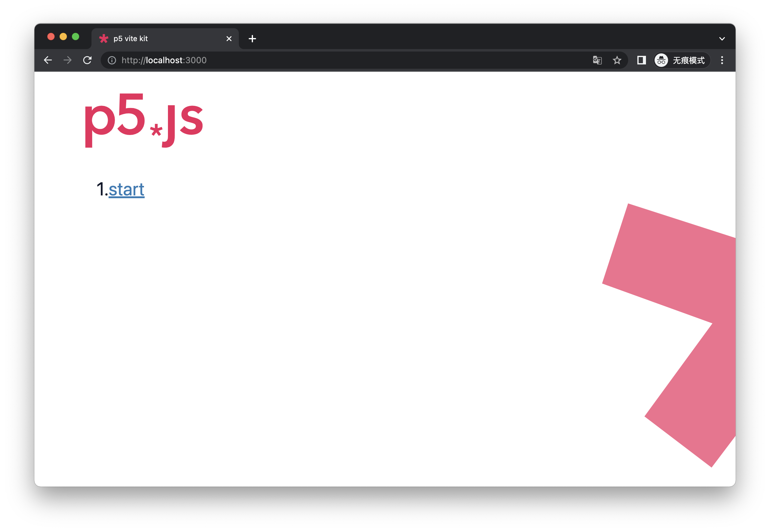Toggle bookmark star for this page
The height and width of the screenshot is (532, 770).
click(x=617, y=60)
